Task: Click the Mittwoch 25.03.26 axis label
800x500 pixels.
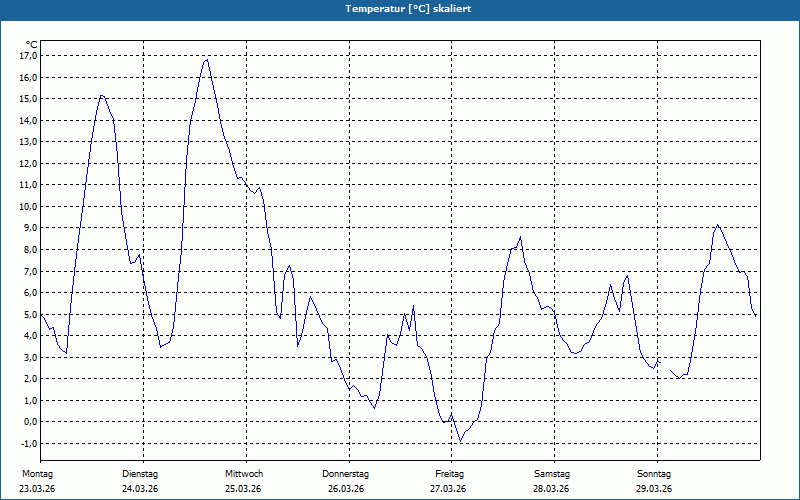Action: tap(243, 481)
